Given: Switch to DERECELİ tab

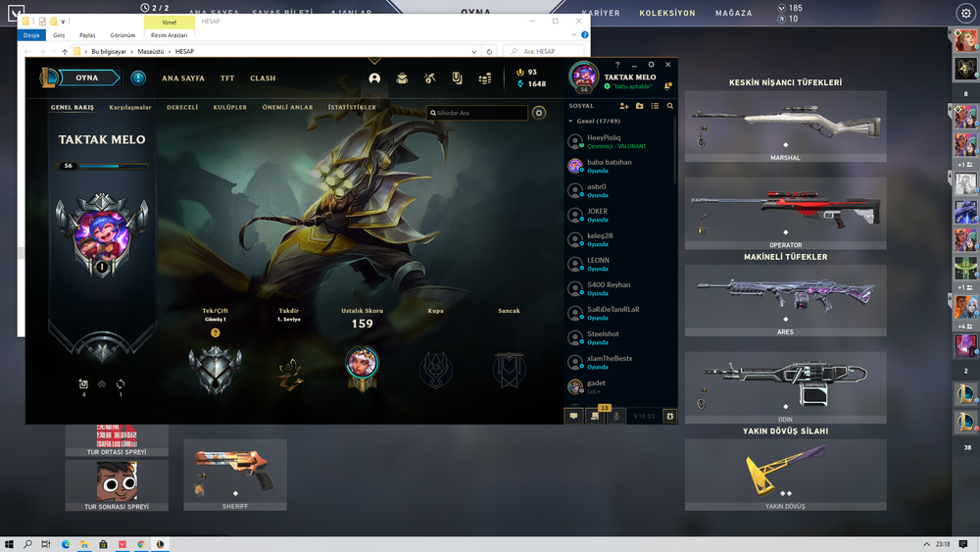Looking at the screenshot, I should (182, 107).
